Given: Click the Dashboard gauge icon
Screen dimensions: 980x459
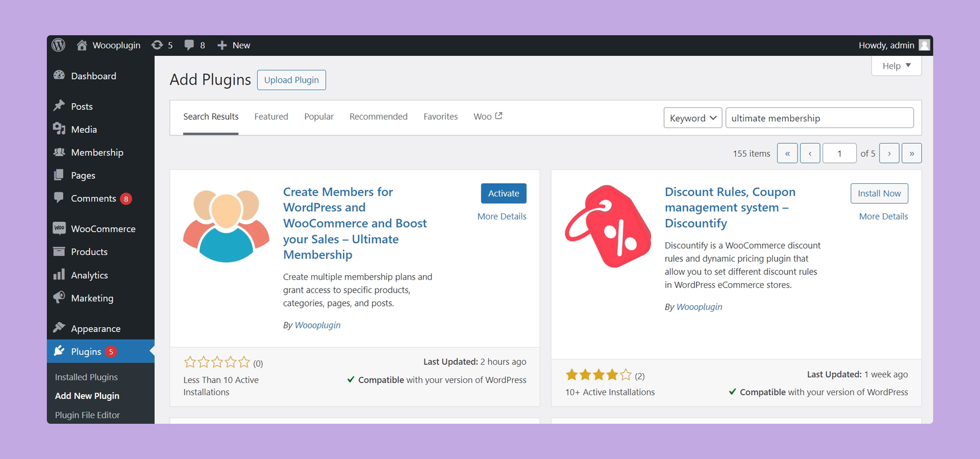Looking at the screenshot, I should click(x=59, y=75).
